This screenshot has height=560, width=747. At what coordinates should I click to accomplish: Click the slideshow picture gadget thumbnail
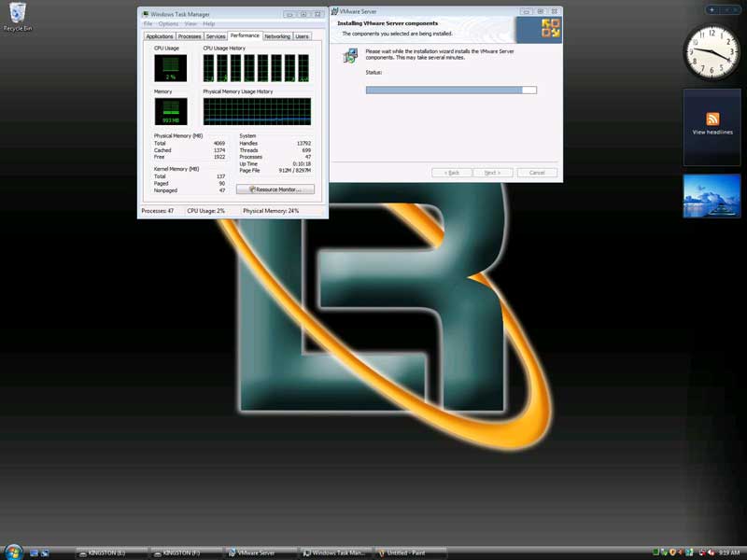pos(712,196)
